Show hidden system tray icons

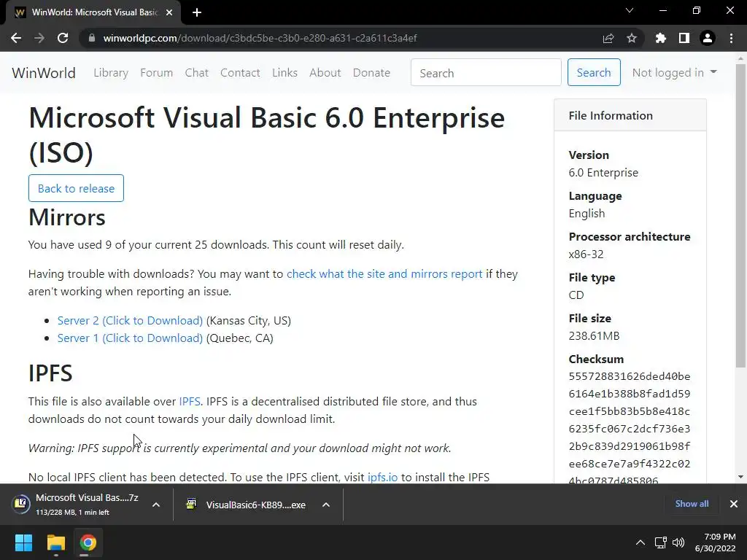[x=640, y=542]
